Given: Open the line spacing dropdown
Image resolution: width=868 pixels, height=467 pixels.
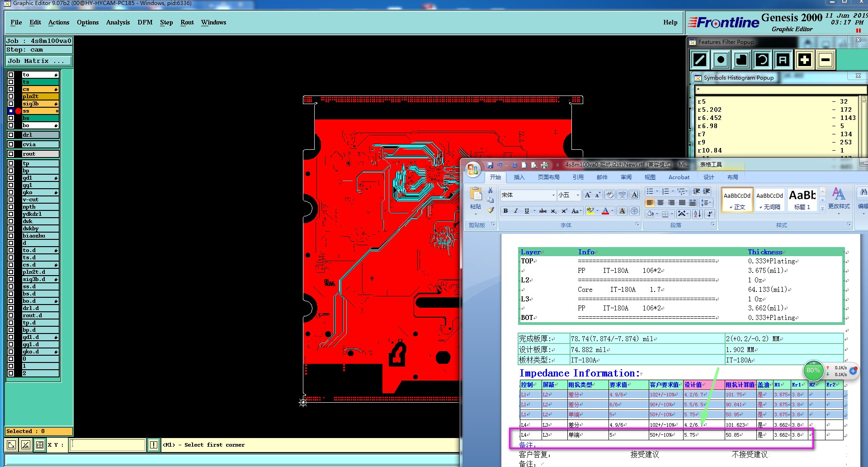Looking at the screenshot, I should coord(706,203).
